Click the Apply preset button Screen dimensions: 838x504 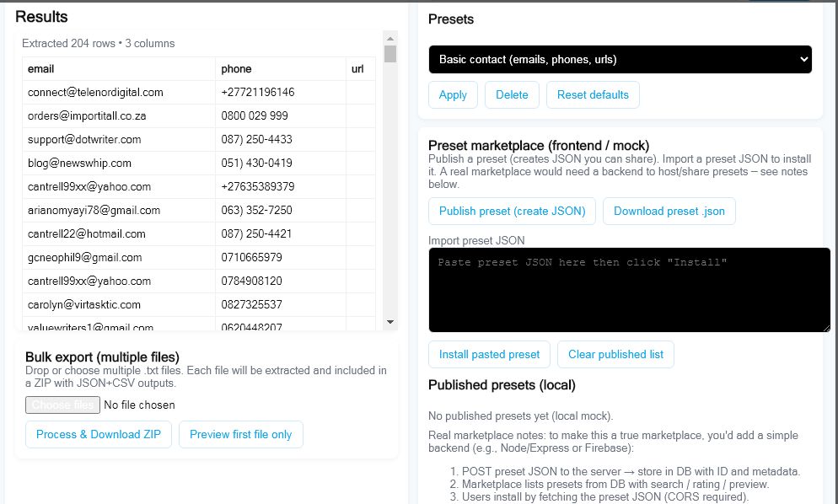453,95
